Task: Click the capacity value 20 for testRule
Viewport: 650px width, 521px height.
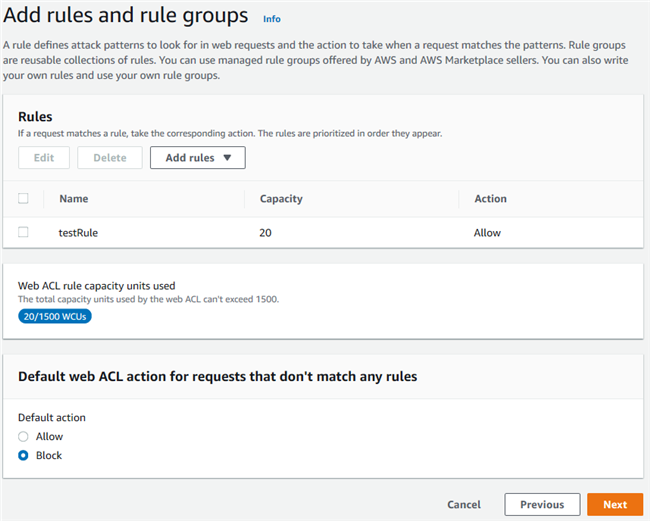Action: coord(266,233)
